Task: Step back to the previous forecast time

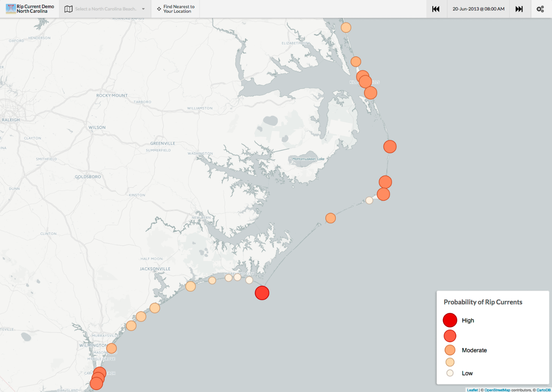Action: (x=436, y=9)
